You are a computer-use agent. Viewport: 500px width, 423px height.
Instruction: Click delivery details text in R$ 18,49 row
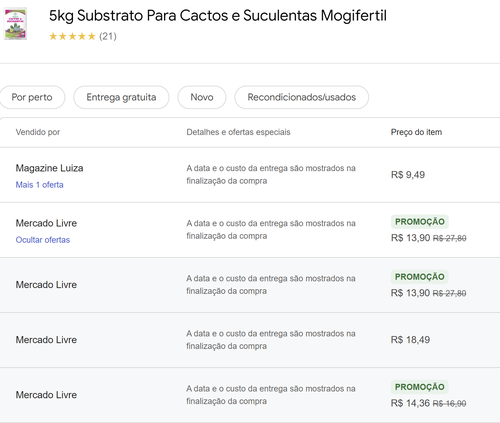click(271, 340)
